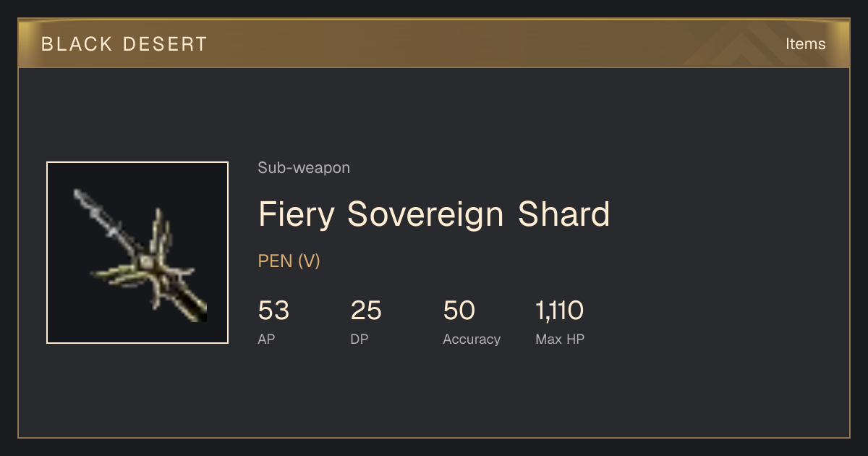Viewport: 868px width, 456px height.
Task: Click the Accuracy stat label
Action: pyautogui.click(x=472, y=339)
